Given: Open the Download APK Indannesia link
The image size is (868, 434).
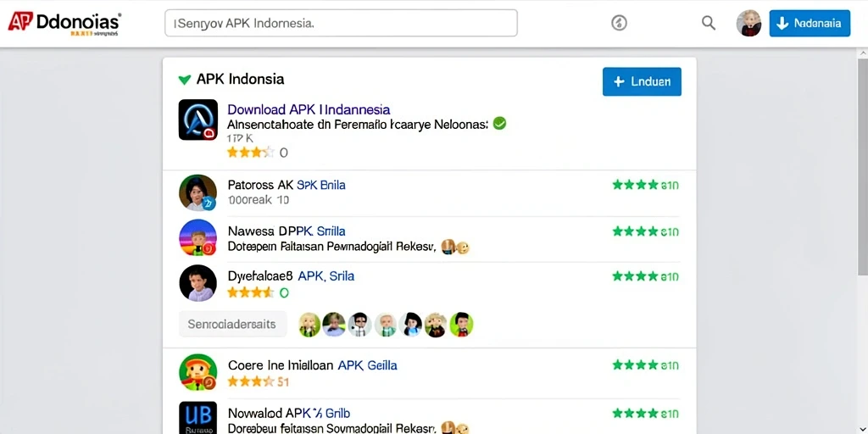Looking at the screenshot, I should click(309, 109).
